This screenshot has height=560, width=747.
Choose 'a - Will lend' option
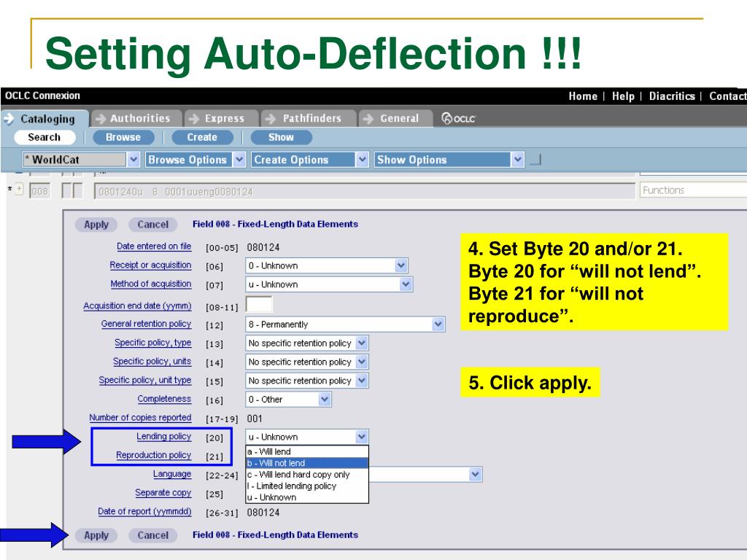click(307, 451)
